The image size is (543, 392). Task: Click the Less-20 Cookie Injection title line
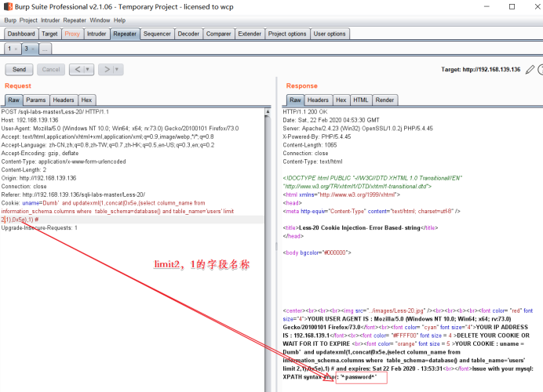tap(360, 228)
